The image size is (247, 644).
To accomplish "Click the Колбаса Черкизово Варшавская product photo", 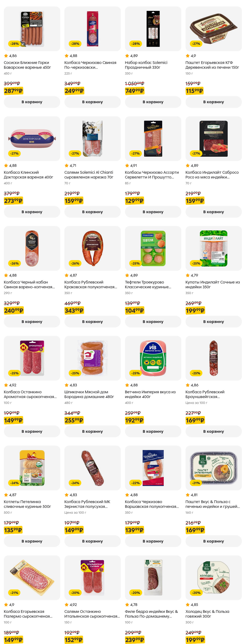I will pos(153,468).
